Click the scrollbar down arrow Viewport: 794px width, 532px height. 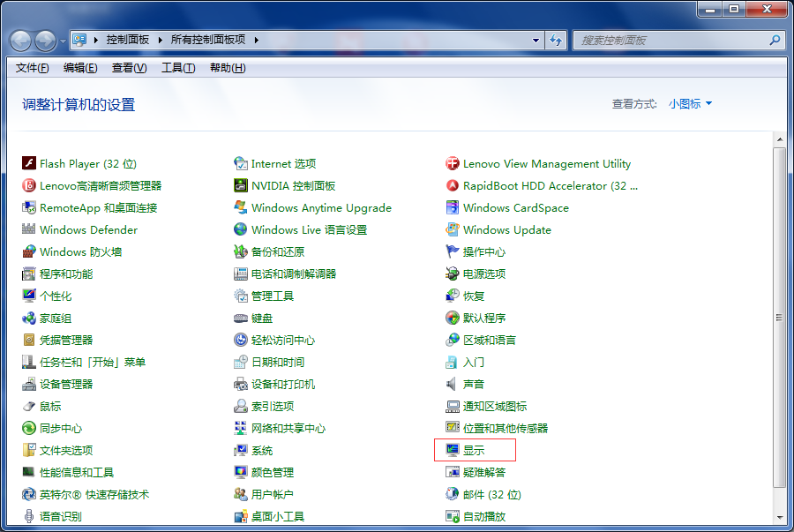coord(779,517)
